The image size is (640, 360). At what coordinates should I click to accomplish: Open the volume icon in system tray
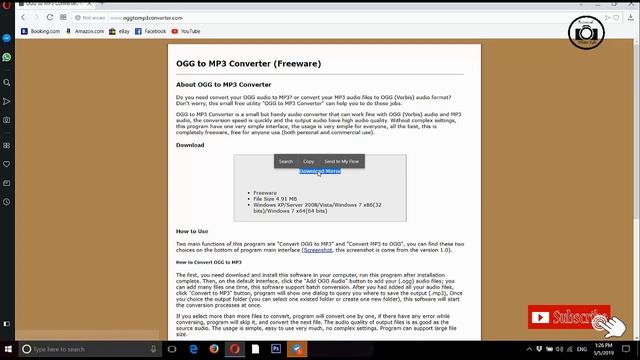pyautogui.click(x=560, y=349)
